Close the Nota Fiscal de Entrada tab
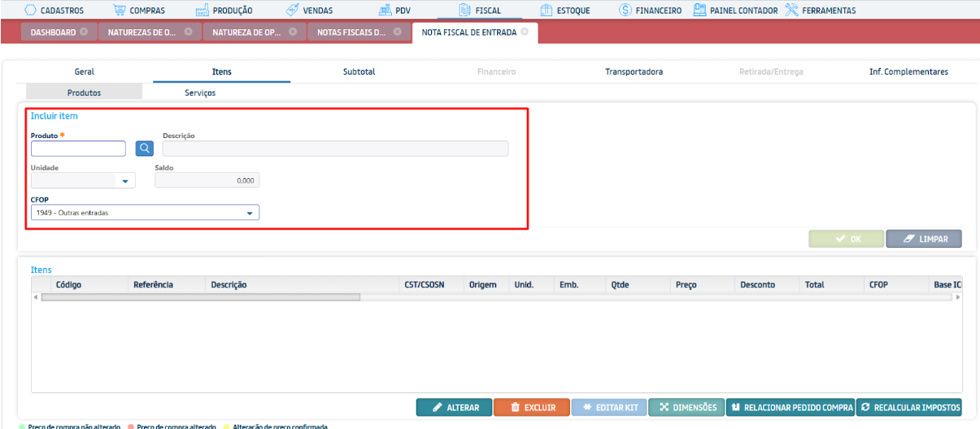The width and height of the screenshot is (980, 429). click(x=525, y=32)
